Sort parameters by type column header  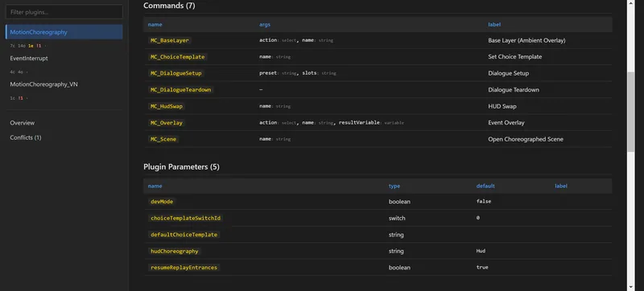[x=394, y=186]
